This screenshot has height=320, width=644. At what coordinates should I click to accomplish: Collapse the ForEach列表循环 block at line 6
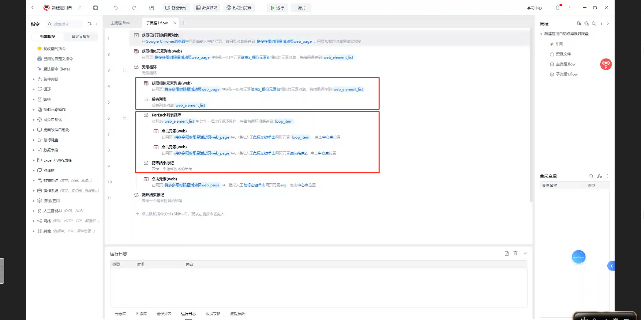coord(125,118)
